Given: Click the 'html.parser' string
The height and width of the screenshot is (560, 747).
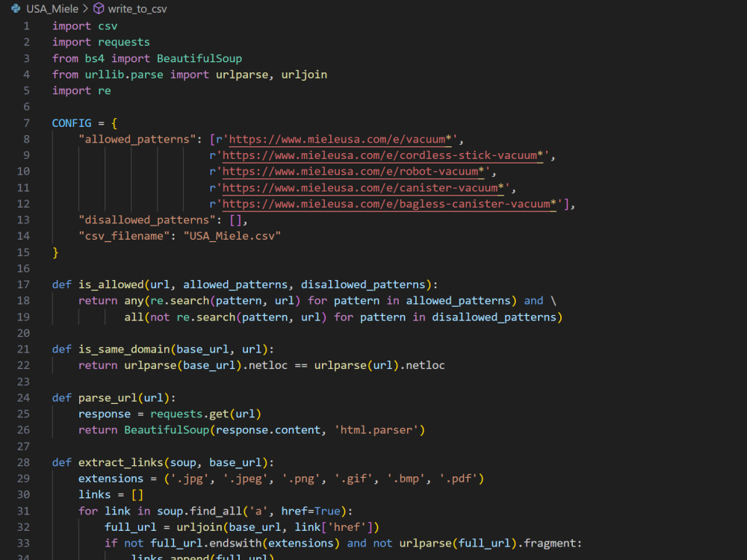Looking at the screenshot, I should (376, 430).
